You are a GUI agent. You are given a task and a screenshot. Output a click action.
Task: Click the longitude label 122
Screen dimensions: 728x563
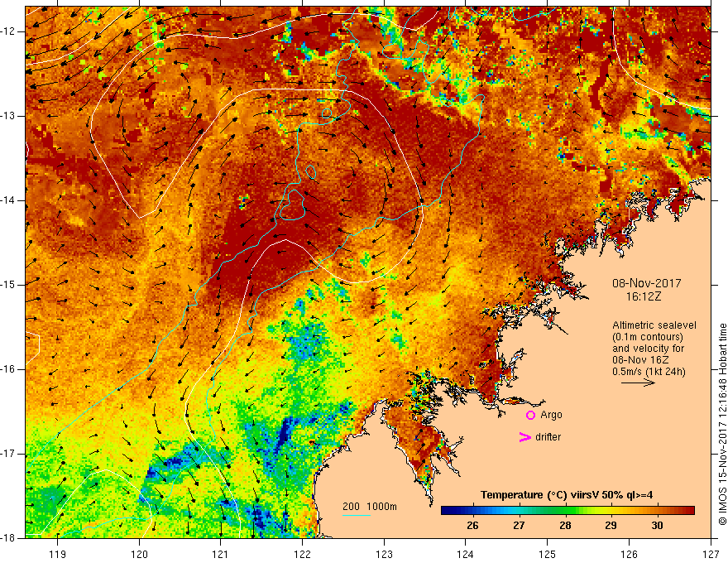(302, 554)
